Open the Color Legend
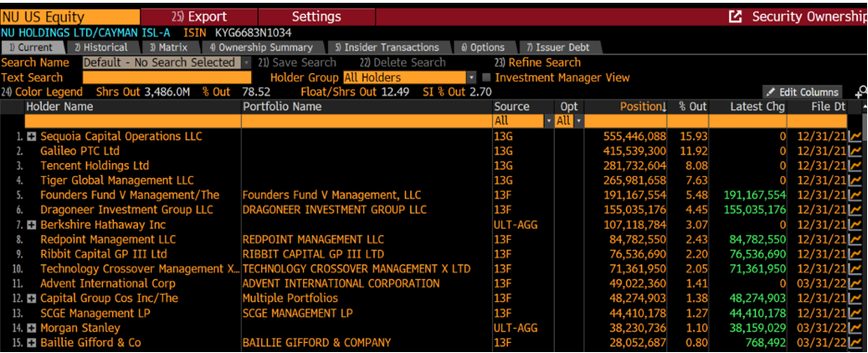Image resolution: width=868 pixels, height=353 pixels. [42, 93]
